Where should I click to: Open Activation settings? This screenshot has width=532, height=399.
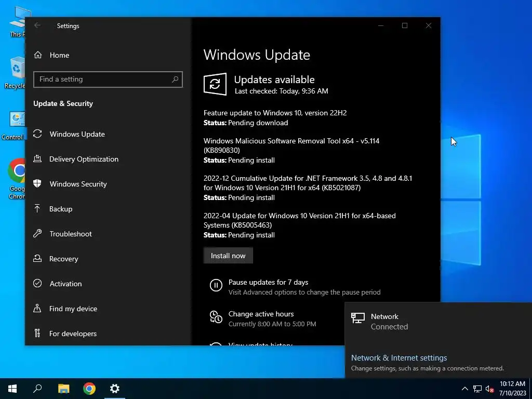(65, 284)
